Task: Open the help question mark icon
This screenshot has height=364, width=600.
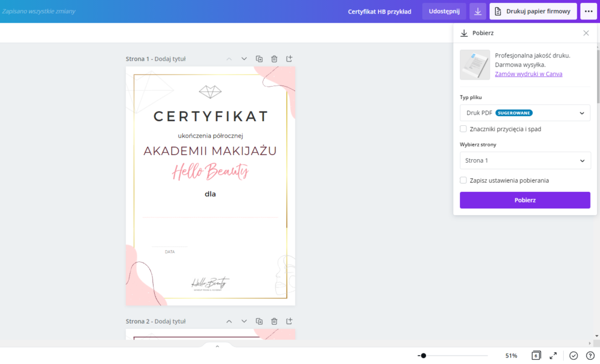Action: [x=590, y=356]
